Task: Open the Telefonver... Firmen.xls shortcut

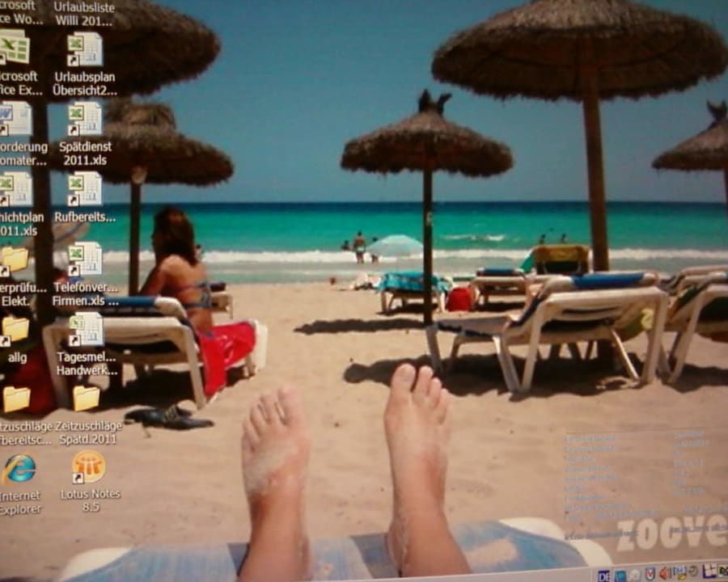Action: [x=84, y=259]
